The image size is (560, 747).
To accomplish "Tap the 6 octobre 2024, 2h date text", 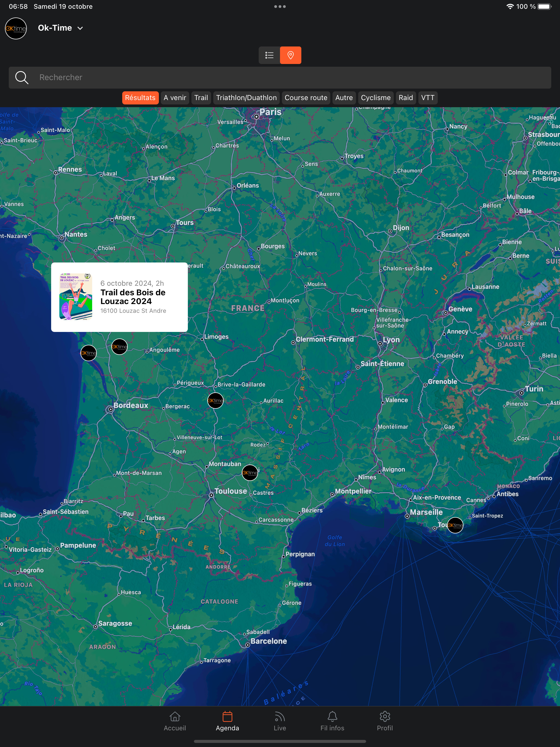I will click(x=132, y=283).
